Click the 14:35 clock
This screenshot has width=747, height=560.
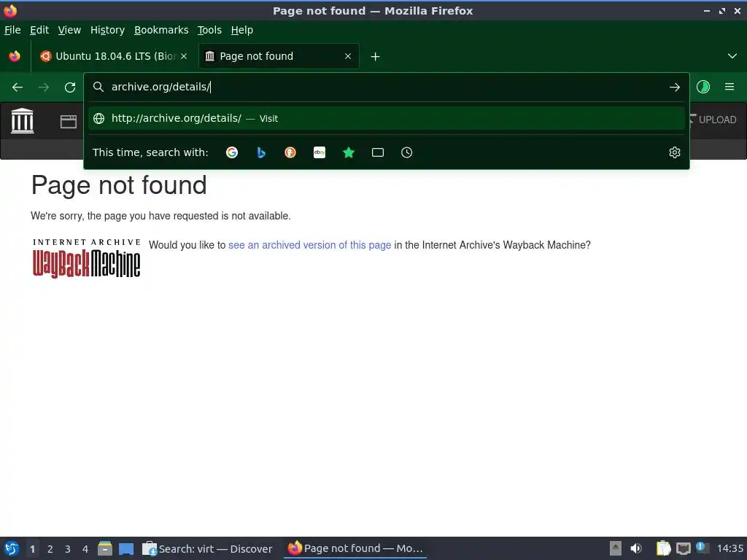click(x=729, y=548)
